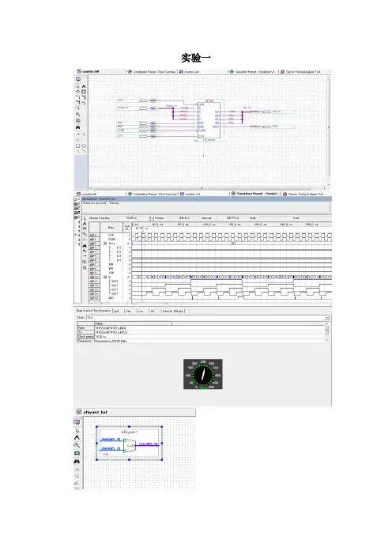Select rectangle tool in counter.bdf editor toolbar
Screen dimensions: 392x555
(x=77, y=145)
